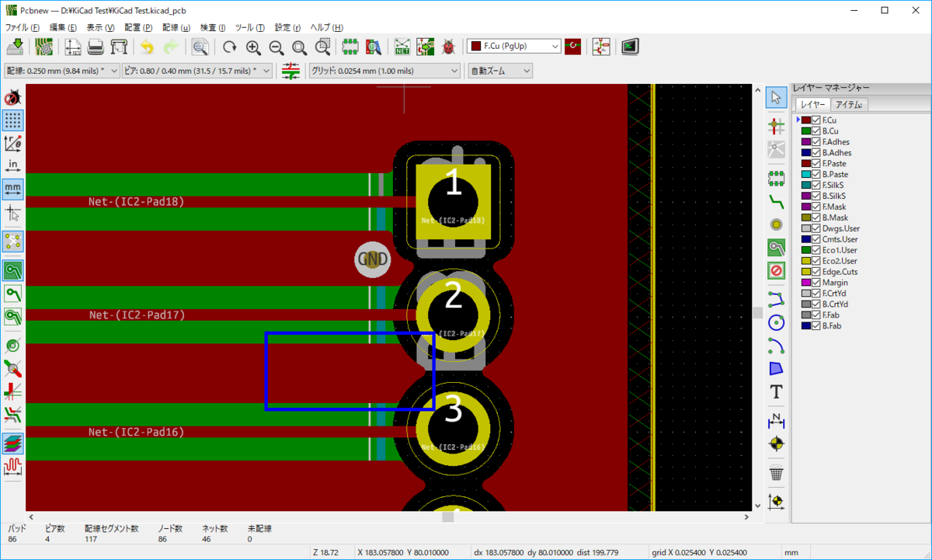Click the zoom in icon
This screenshot has height=560, width=932.
(252, 47)
